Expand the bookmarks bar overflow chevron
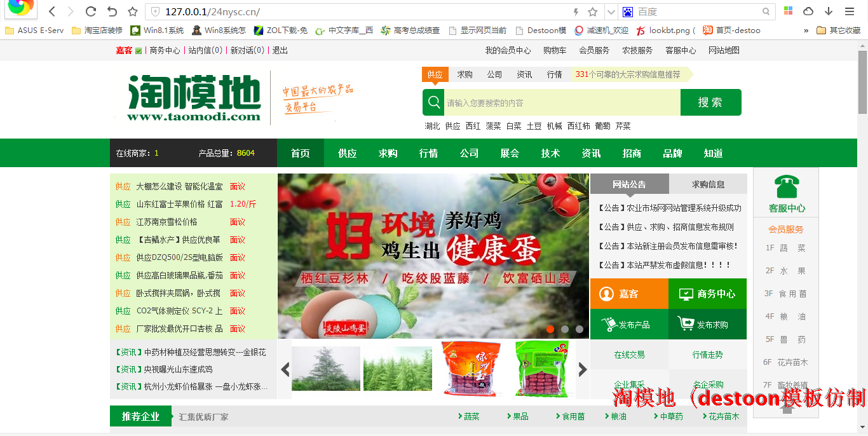Viewport: 868px width, 436px height. point(806,31)
